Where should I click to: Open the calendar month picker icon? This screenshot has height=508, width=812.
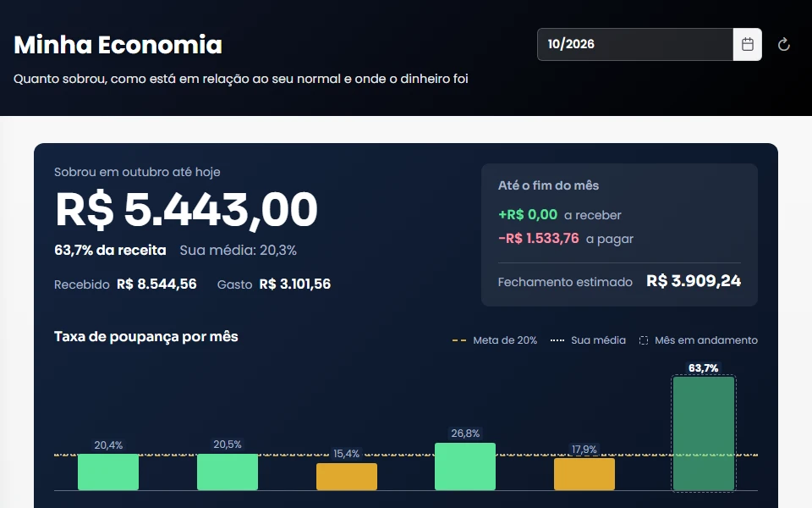(747, 45)
